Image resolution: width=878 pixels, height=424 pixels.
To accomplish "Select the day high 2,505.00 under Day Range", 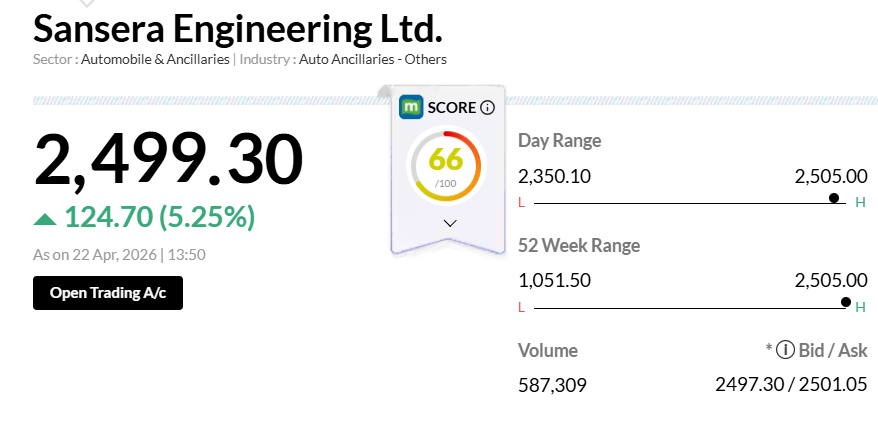I will tap(831, 177).
